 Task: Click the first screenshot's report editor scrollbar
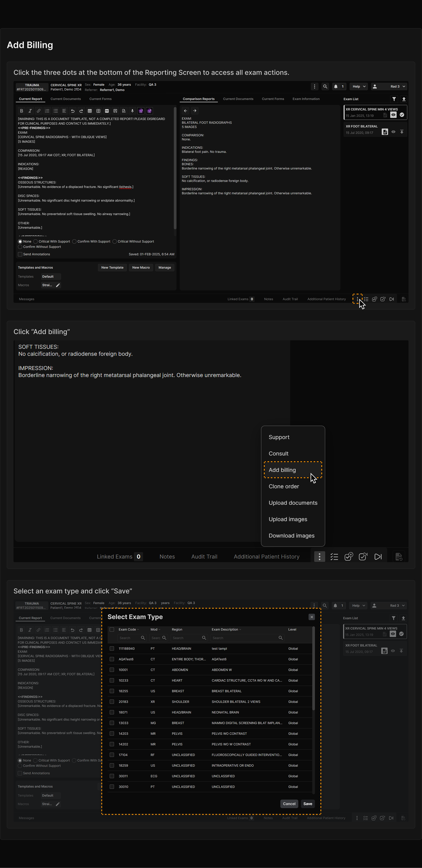(x=175, y=168)
